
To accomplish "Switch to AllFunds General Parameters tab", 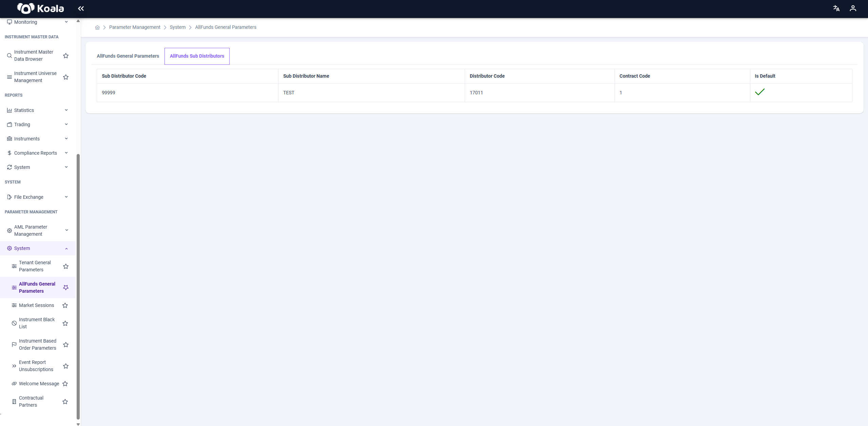I will coord(128,56).
